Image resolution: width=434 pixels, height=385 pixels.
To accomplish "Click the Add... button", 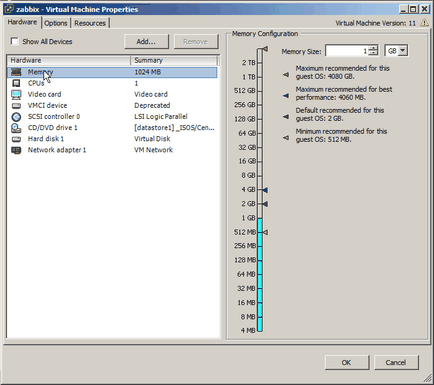I will click(x=146, y=41).
